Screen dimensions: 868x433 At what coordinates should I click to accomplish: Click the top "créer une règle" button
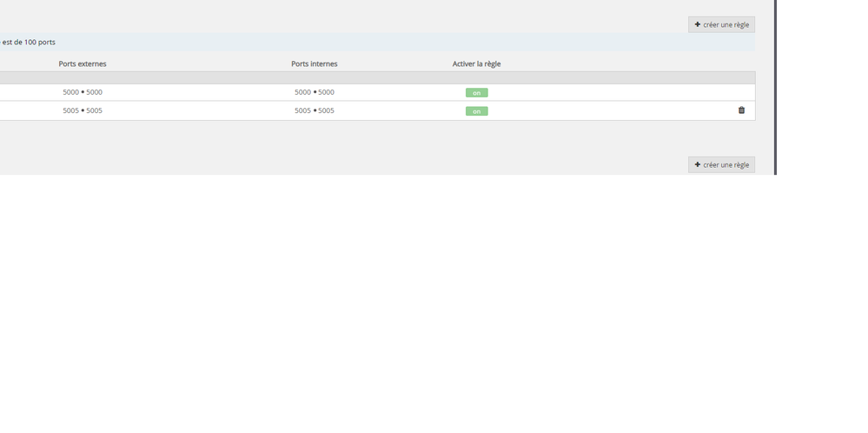(x=721, y=24)
